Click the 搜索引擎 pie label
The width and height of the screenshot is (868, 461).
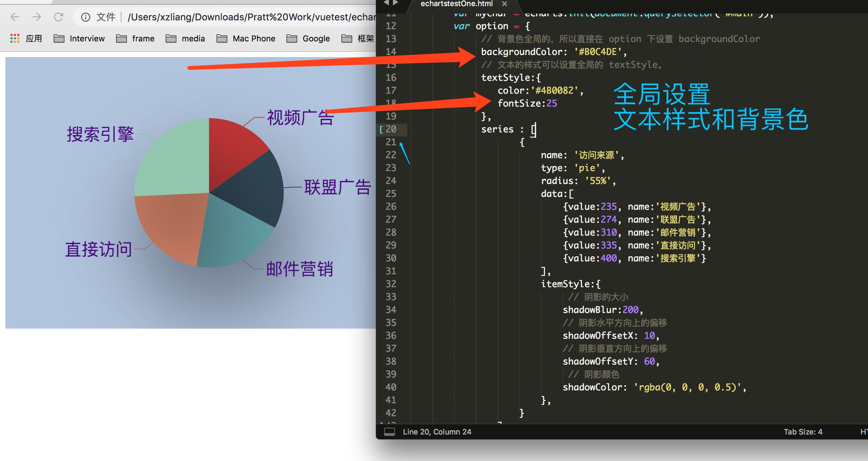[x=100, y=134]
